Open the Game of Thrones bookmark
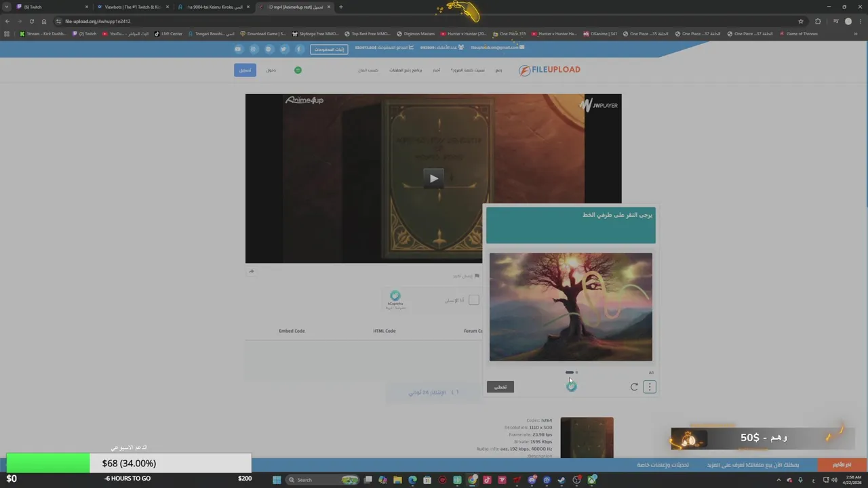 coord(799,34)
